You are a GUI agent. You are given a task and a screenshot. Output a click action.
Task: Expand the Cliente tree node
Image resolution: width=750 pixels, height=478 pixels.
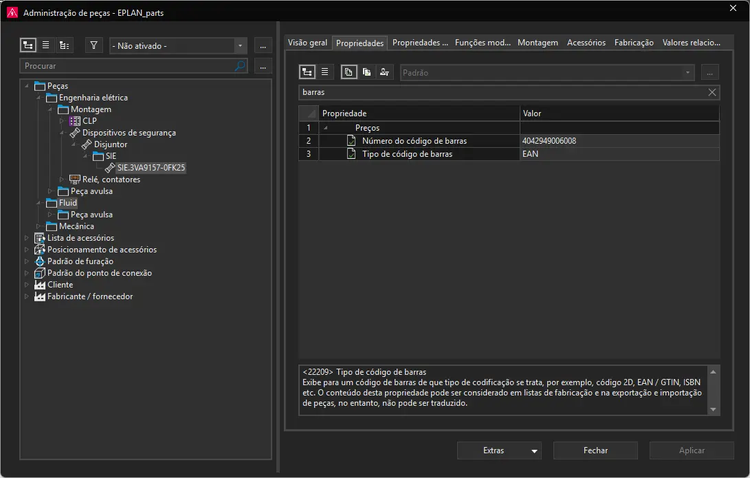tap(26, 285)
